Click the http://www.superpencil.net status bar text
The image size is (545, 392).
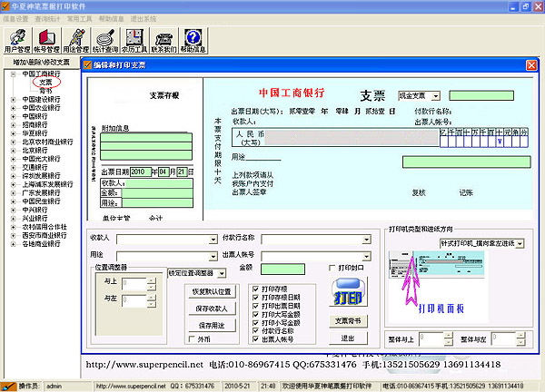(131, 386)
